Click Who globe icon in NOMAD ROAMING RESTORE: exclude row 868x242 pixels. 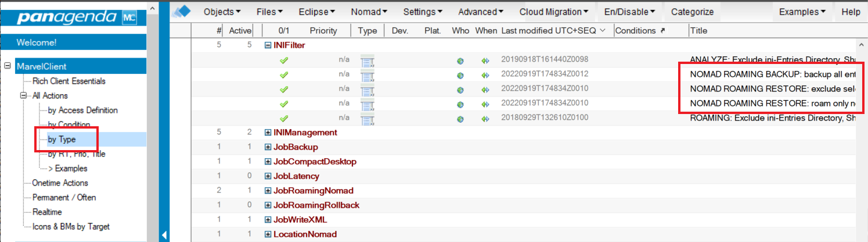point(460,89)
